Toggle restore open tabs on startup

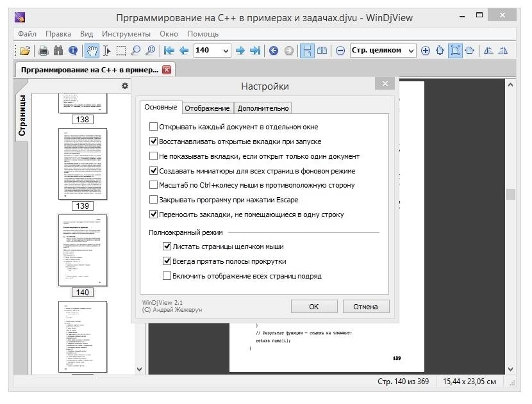(153, 141)
